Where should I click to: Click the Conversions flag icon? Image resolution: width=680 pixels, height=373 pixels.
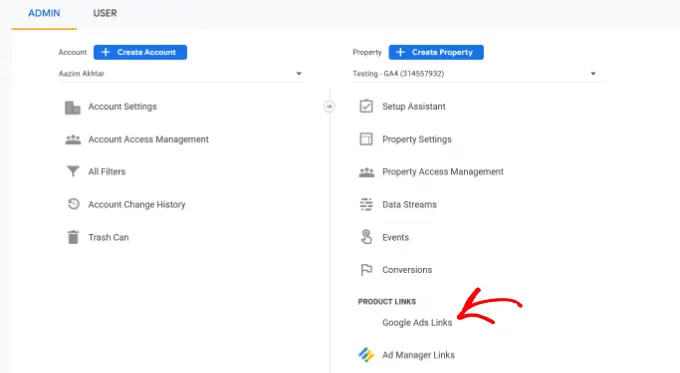(366, 270)
